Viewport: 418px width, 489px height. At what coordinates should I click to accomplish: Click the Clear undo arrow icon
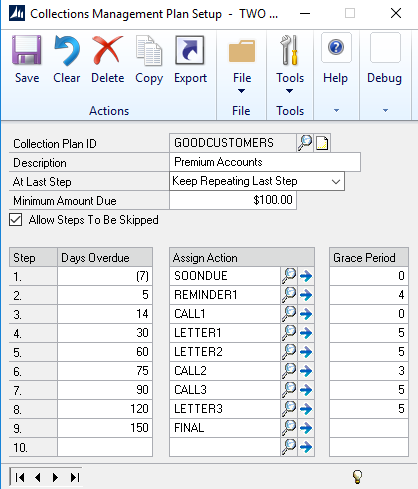pyautogui.click(x=67, y=50)
